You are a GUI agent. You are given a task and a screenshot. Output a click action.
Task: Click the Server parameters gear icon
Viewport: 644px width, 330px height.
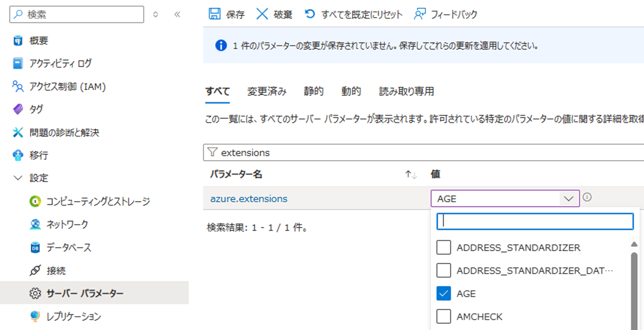[x=35, y=293]
